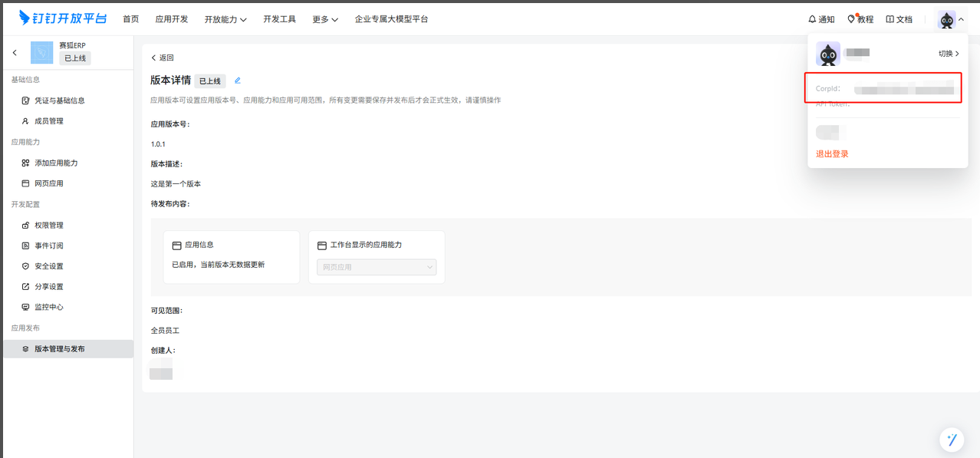
Task: Click the 赛狐ERP app icon thumbnail
Action: click(x=41, y=52)
